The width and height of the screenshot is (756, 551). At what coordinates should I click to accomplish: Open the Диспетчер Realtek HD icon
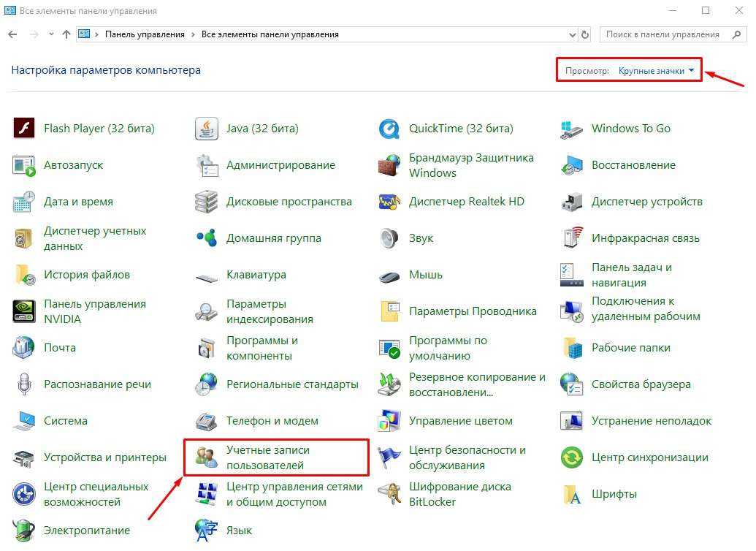[x=389, y=202]
